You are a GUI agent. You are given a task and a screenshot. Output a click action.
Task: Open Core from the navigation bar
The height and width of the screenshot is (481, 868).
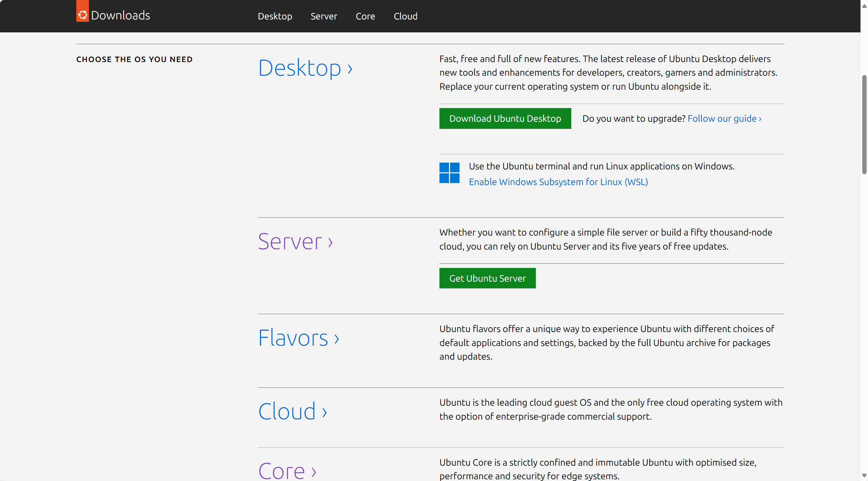365,16
